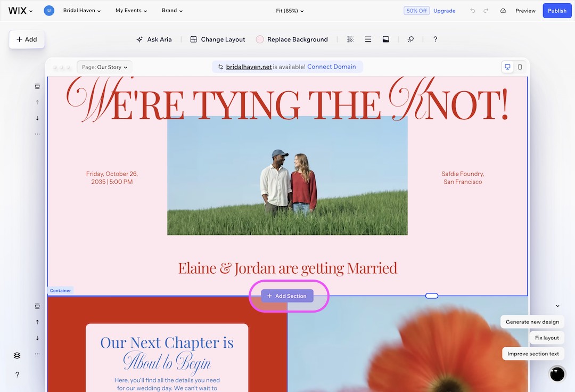Select the magnifying glass search icon
This screenshot has height=392, width=575.
point(410,39)
